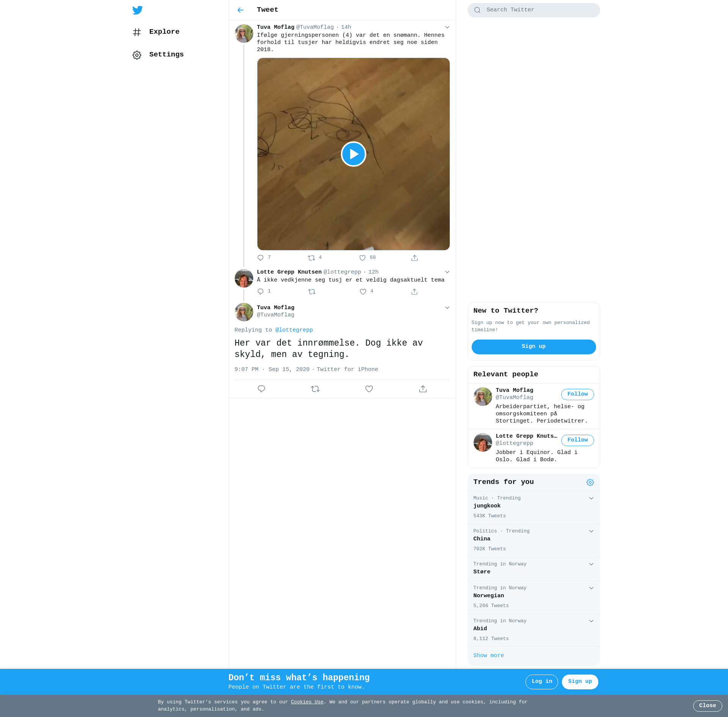Follow Lotte Grepp Knutsen
The height and width of the screenshot is (717, 728).
pos(577,440)
